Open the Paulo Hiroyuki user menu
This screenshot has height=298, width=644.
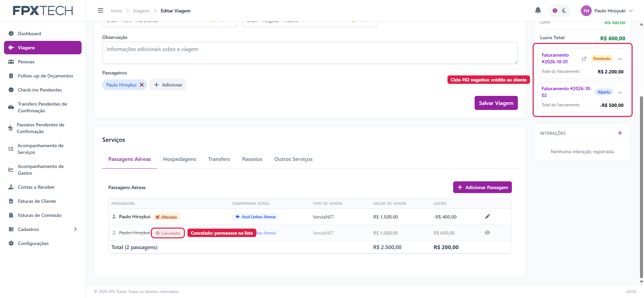pyautogui.click(x=607, y=11)
